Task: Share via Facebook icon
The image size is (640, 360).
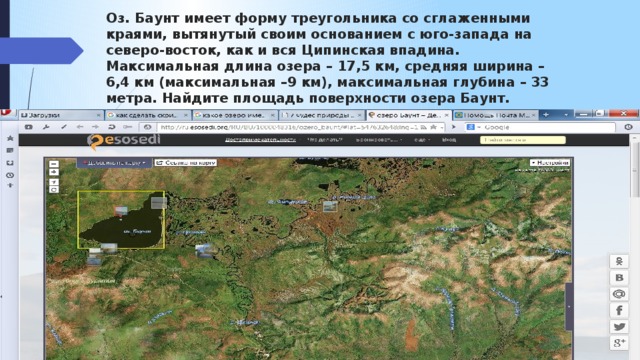Action: pyautogui.click(x=619, y=310)
